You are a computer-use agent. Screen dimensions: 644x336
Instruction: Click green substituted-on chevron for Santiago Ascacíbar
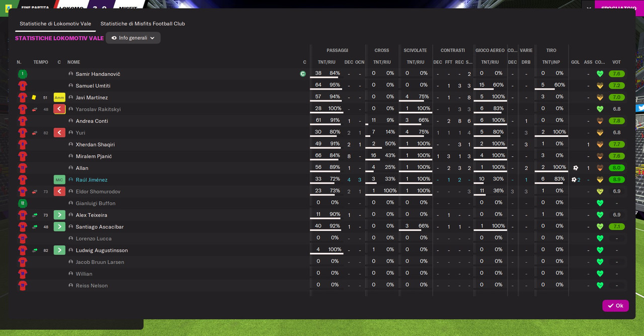pos(59,227)
